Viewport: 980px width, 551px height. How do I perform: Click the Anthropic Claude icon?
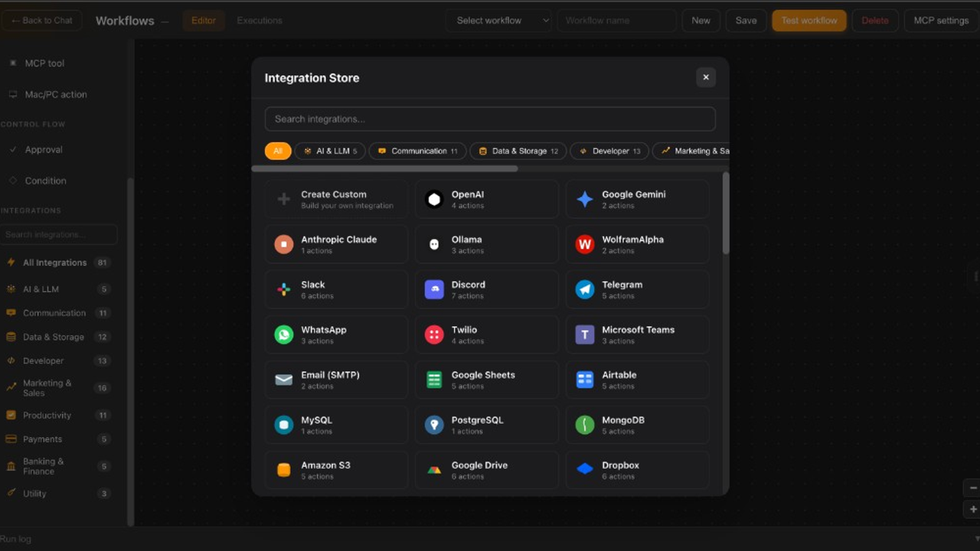(x=284, y=245)
